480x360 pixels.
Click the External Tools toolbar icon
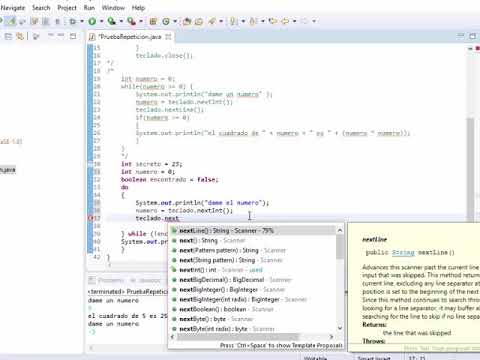(x=131, y=21)
